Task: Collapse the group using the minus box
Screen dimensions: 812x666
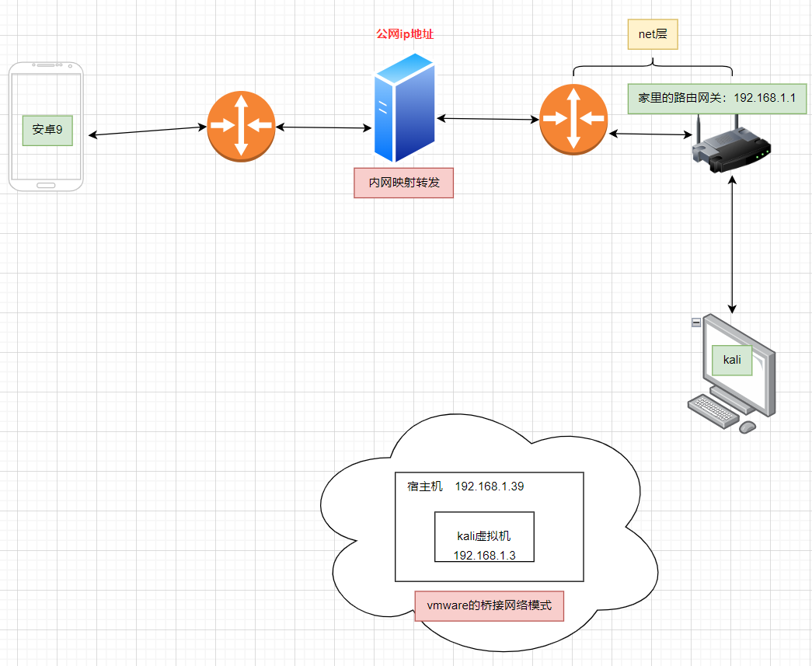Action: pos(696,323)
